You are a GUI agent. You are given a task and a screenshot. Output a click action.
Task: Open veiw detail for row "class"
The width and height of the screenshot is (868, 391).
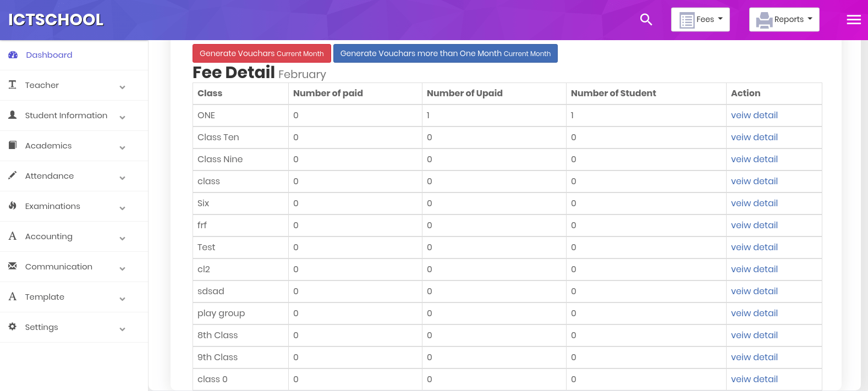click(754, 181)
